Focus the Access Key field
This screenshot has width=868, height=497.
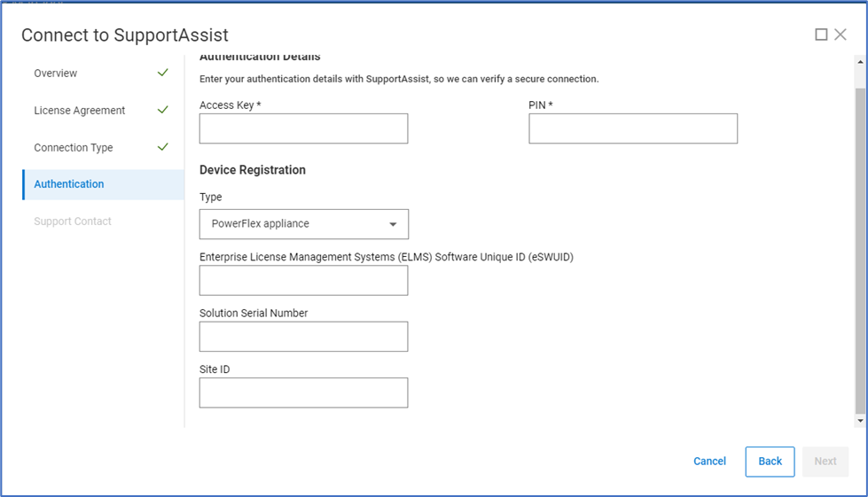(x=303, y=128)
